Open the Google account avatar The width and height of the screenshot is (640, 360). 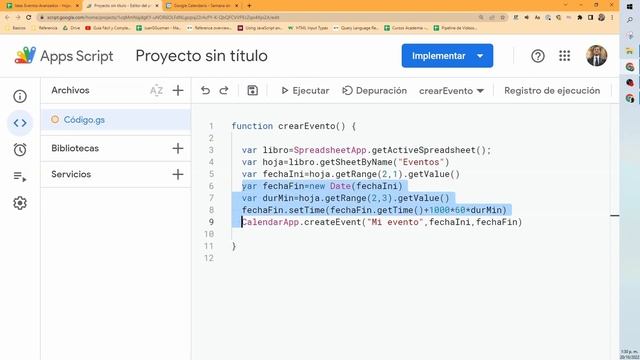[x=596, y=56]
